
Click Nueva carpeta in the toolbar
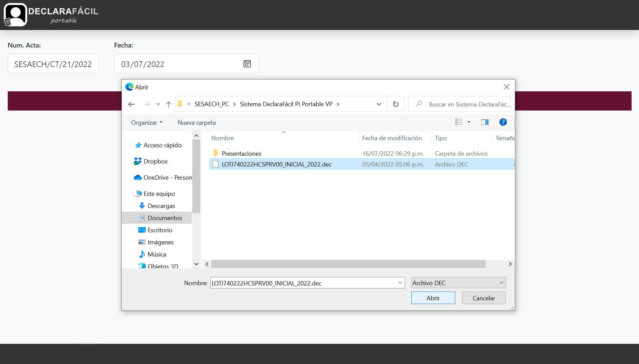point(197,123)
